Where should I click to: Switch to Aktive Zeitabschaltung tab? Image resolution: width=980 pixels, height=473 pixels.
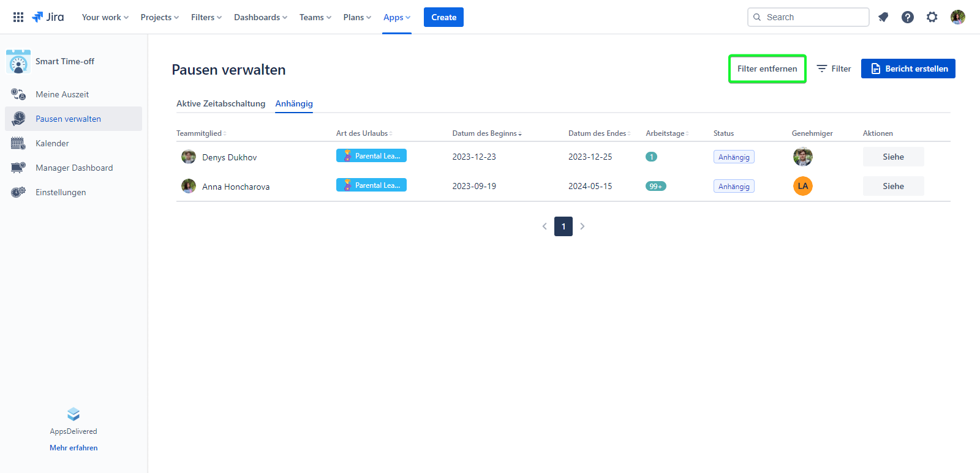click(x=221, y=103)
